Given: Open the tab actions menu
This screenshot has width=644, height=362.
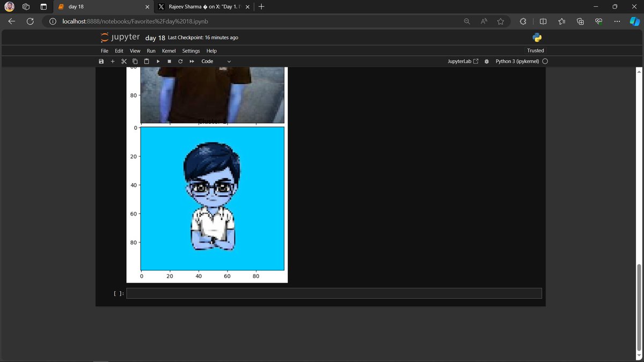Looking at the screenshot, I should (43, 7).
